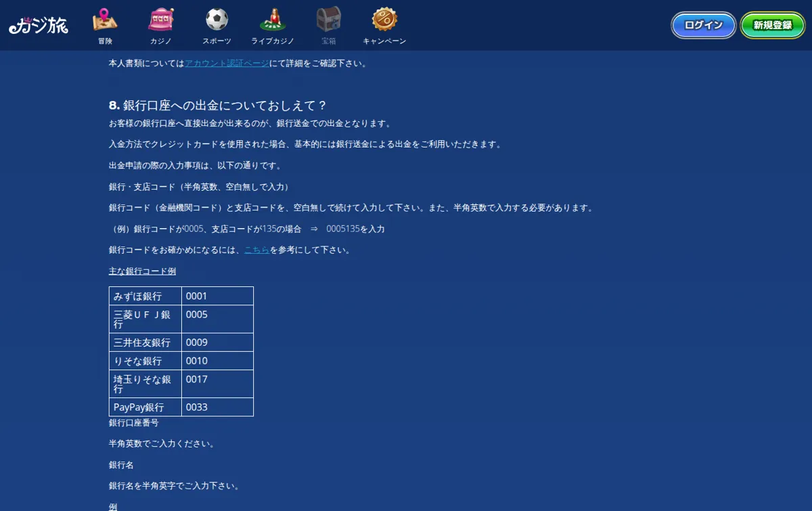Viewport: 812px width, 511px height.
Task: Click the 三菱ＵＦＪ銀行 table cell
Action: coord(145,319)
